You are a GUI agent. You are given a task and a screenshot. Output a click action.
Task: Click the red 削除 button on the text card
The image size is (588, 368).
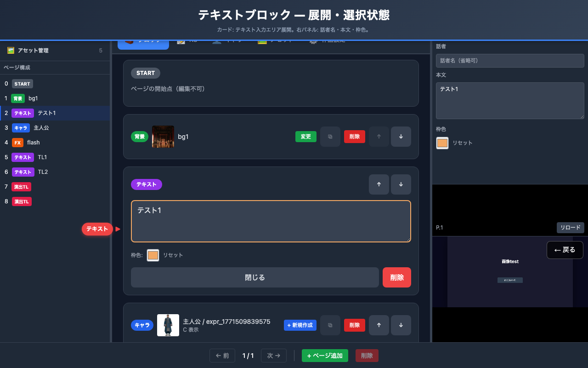pos(397,277)
